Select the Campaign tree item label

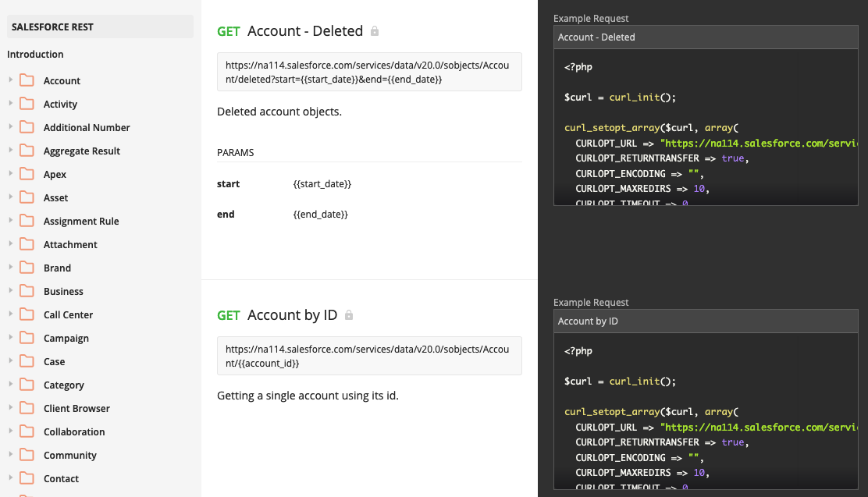pos(66,338)
